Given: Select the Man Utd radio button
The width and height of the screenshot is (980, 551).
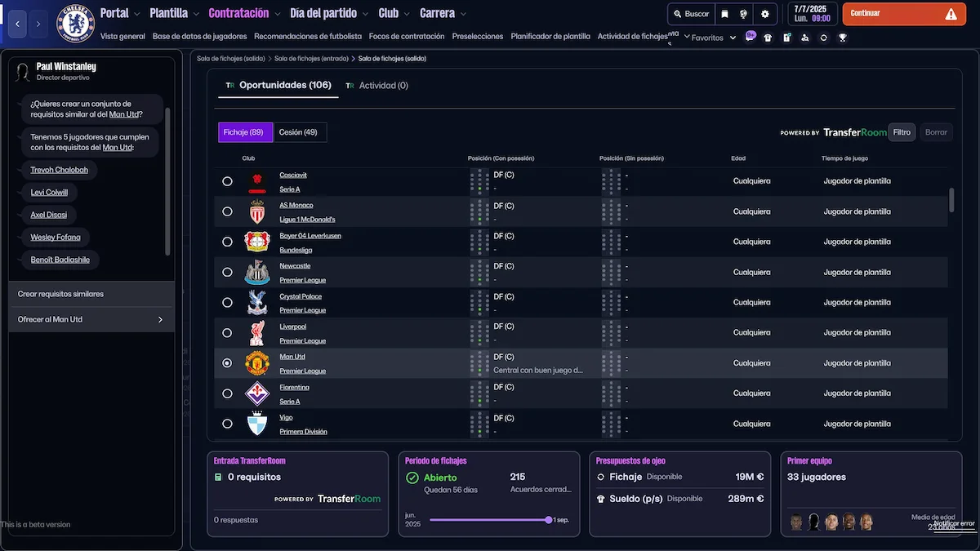Looking at the screenshot, I should (x=227, y=363).
